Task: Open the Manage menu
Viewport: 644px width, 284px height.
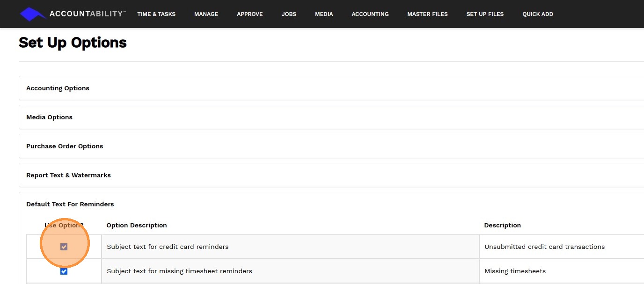Action: click(206, 14)
